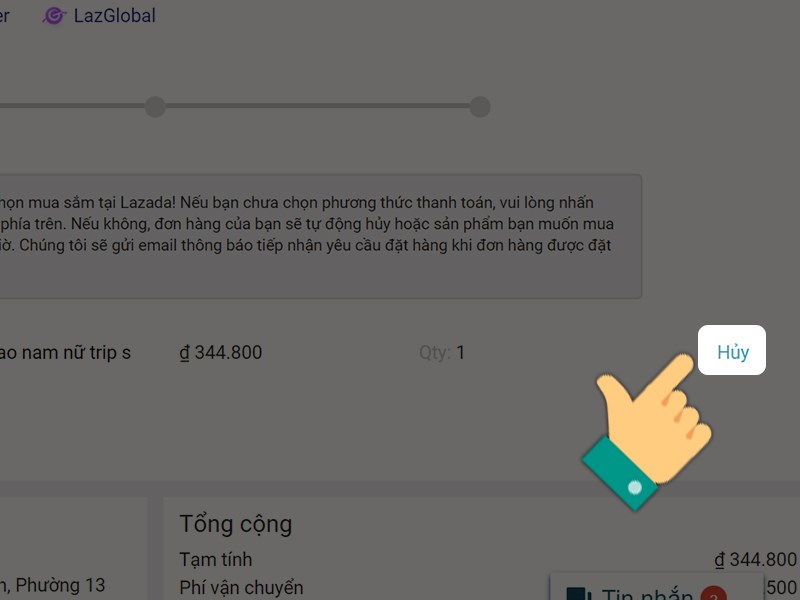Click the red unread badge on Tin nhắn
Viewport: 800px width, 600px height.
click(x=713, y=594)
